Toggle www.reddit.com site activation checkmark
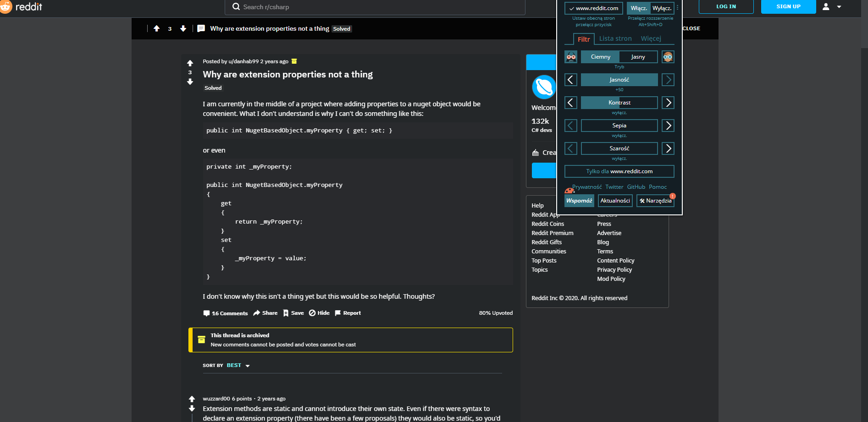868x422 pixels. click(572, 8)
